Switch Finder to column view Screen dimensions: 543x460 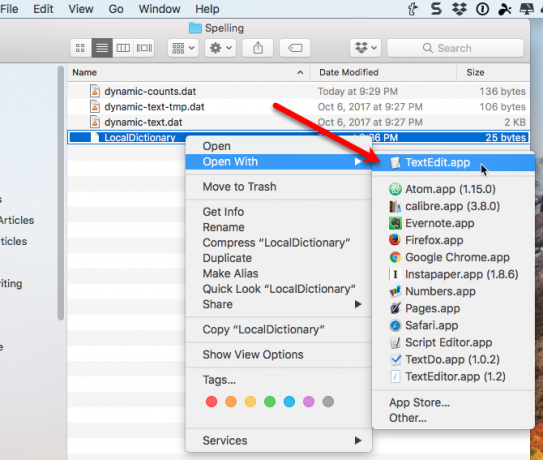[123, 48]
